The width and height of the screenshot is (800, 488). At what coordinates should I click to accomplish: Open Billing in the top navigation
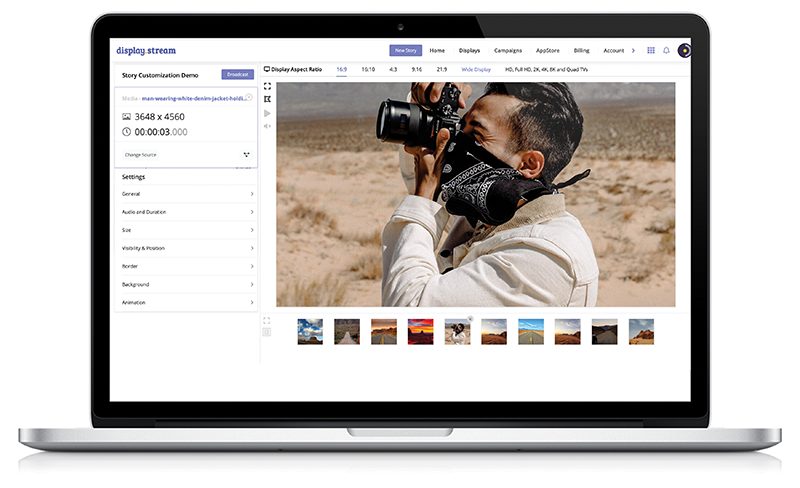[581, 51]
